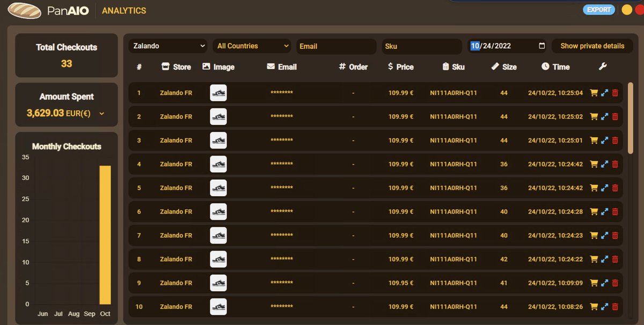Delete checkout row 2 with trash icon
The width and height of the screenshot is (644, 325).
point(615,116)
